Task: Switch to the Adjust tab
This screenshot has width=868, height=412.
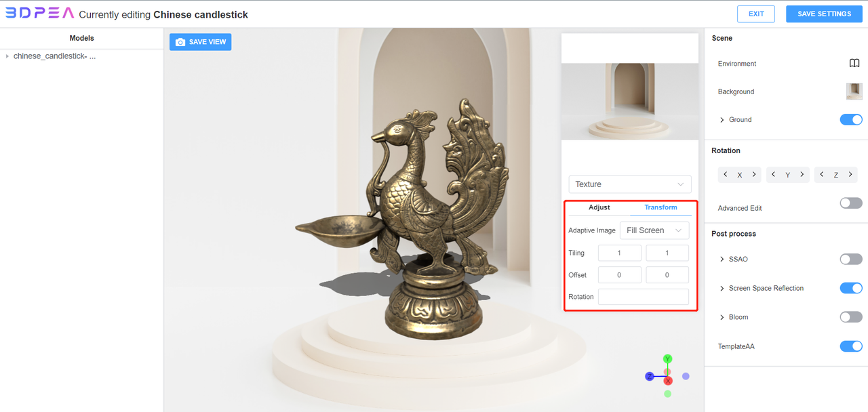Action: coord(599,207)
